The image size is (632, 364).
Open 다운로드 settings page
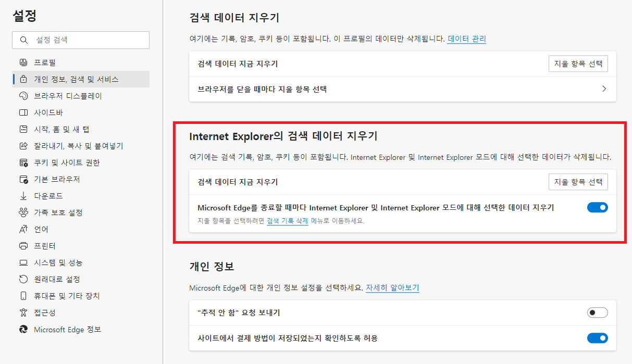point(81,196)
